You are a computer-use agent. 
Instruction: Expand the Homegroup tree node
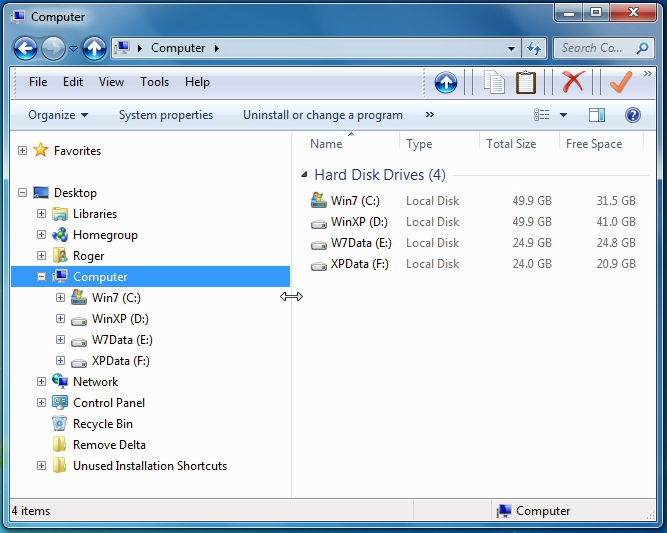(41, 234)
